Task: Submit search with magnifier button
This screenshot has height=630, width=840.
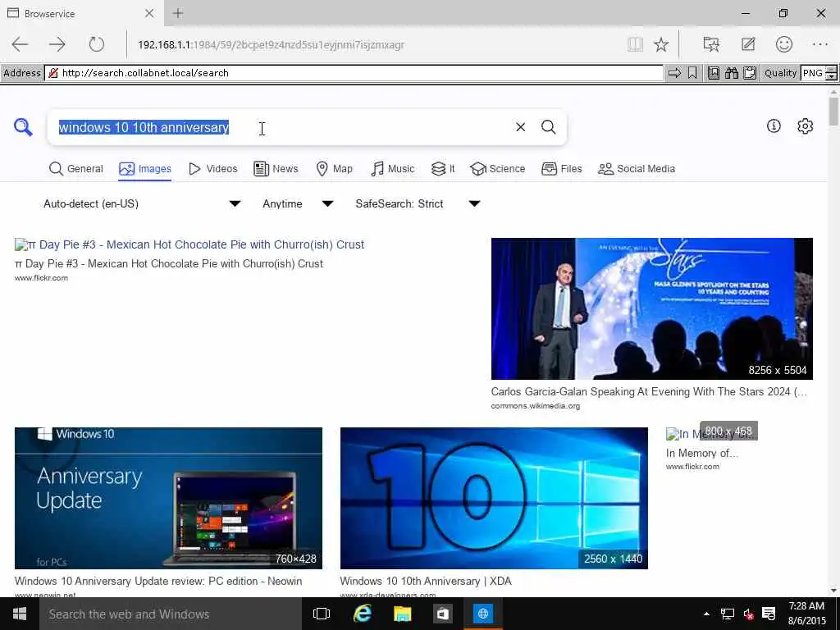Action: point(548,127)
